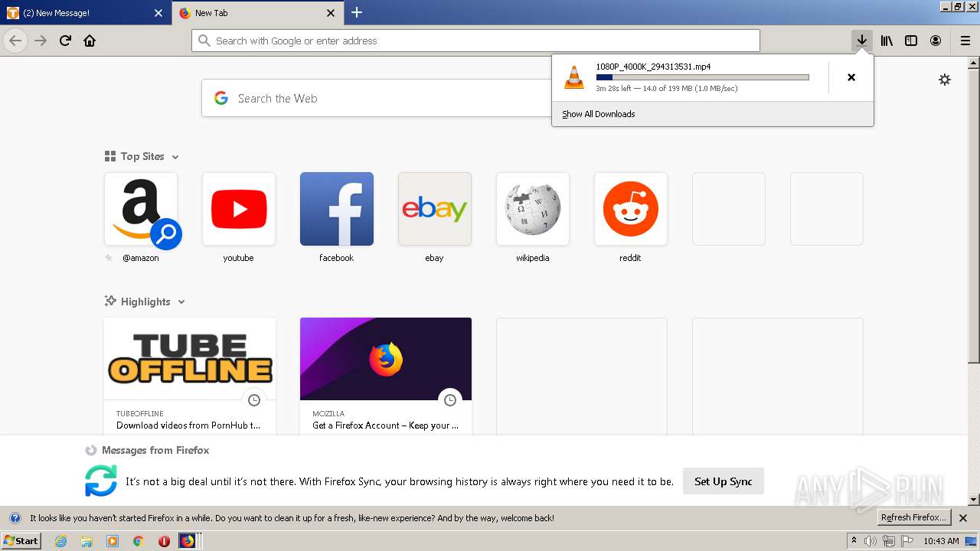The height and width of the screenshot is (551, 980).
Task: Click the VLC cone file icon
Action: point(573,77)
